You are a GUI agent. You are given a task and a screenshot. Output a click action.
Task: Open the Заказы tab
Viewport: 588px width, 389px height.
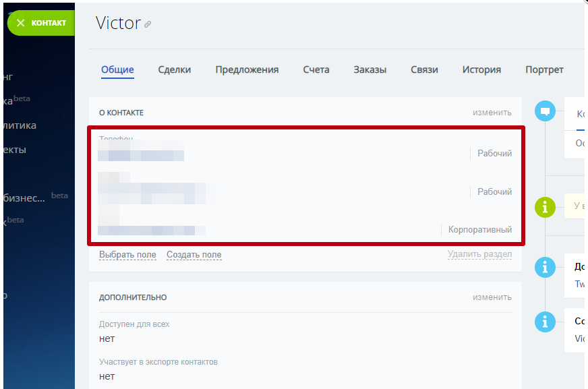pos(370,69)
